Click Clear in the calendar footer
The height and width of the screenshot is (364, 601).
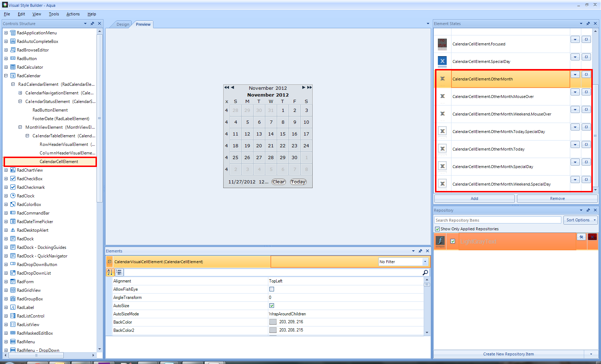279,182
